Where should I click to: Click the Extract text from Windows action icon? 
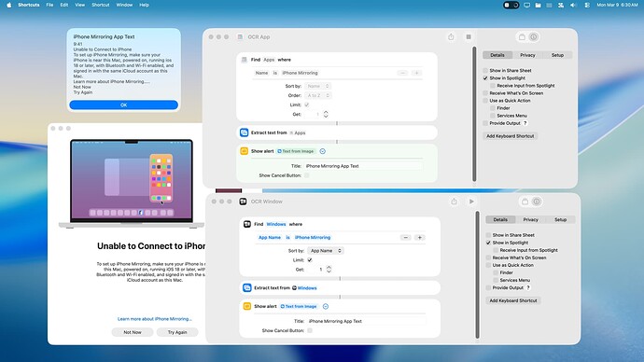[x=246, y=287]
